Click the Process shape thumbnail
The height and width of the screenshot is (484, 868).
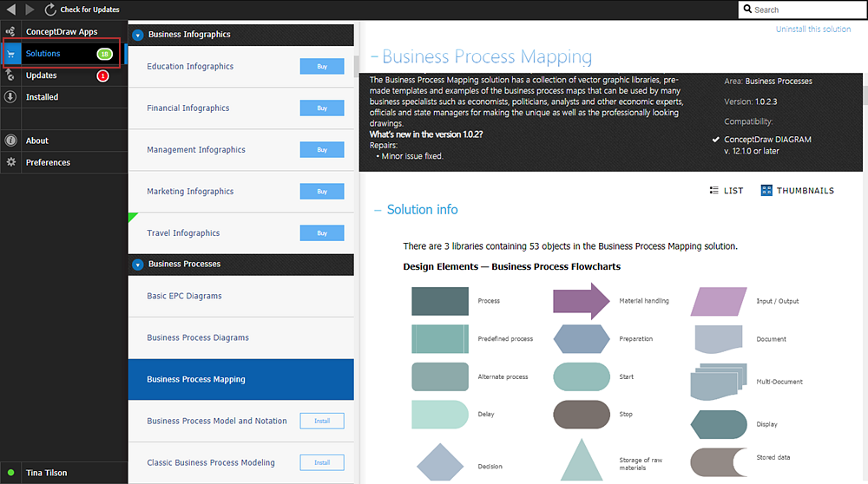click(440, 301)
